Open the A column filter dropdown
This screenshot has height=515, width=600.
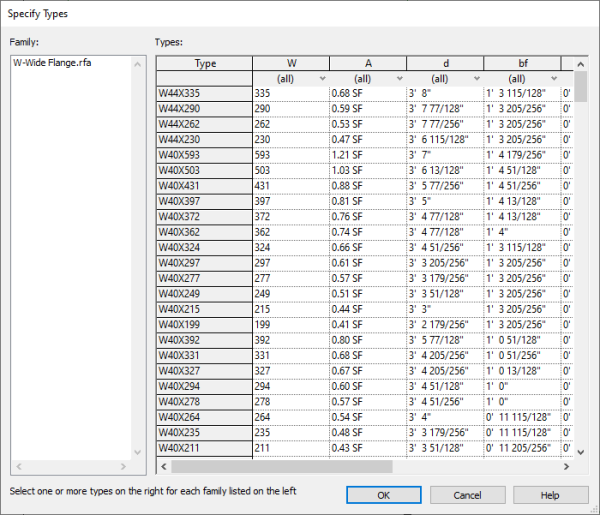(x=397, y=78)
